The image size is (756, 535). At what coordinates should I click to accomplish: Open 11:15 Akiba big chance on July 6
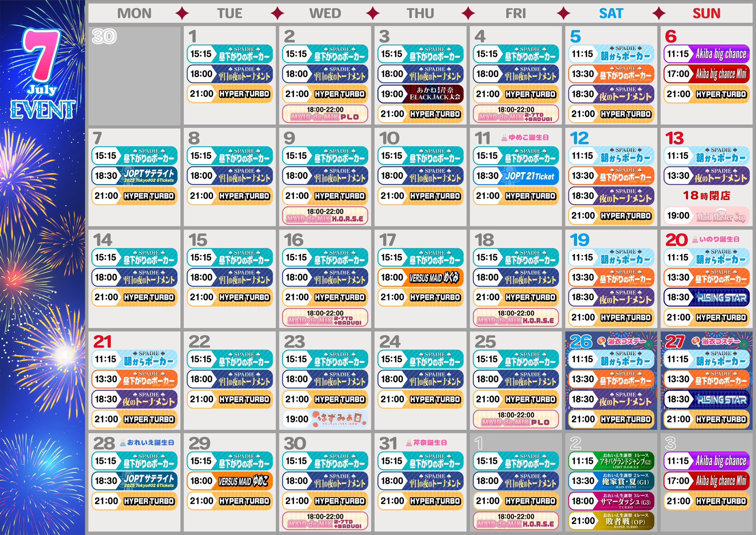[x=707, y=54]
